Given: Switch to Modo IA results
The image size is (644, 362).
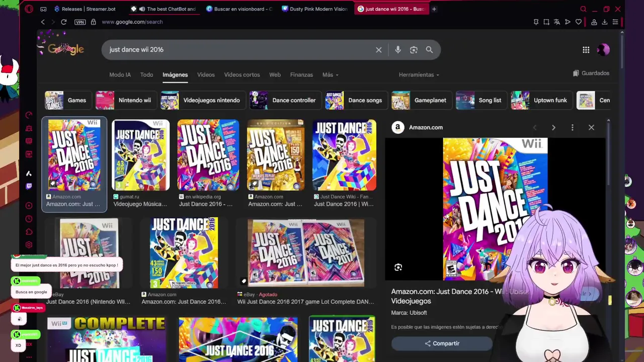Looking at the screenshot, I should pyautogui.click(x=120, y=74).
